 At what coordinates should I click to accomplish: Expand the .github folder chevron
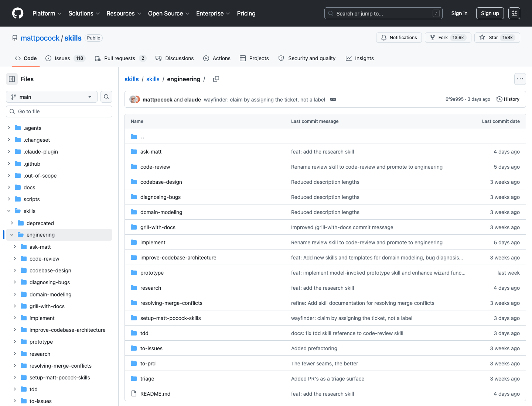[x=9, y=164]
